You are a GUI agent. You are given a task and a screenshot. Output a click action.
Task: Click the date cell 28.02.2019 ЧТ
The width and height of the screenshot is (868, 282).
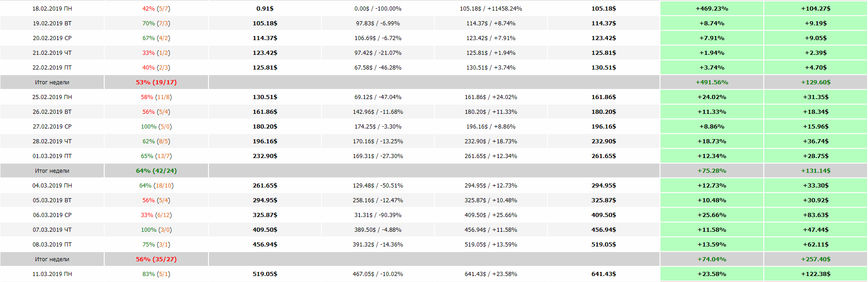point(52,141)
